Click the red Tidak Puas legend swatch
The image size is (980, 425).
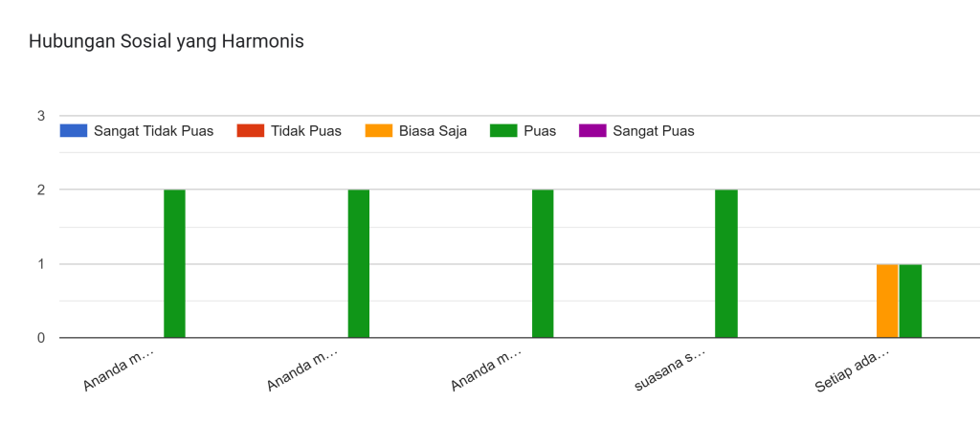[250, 131]
